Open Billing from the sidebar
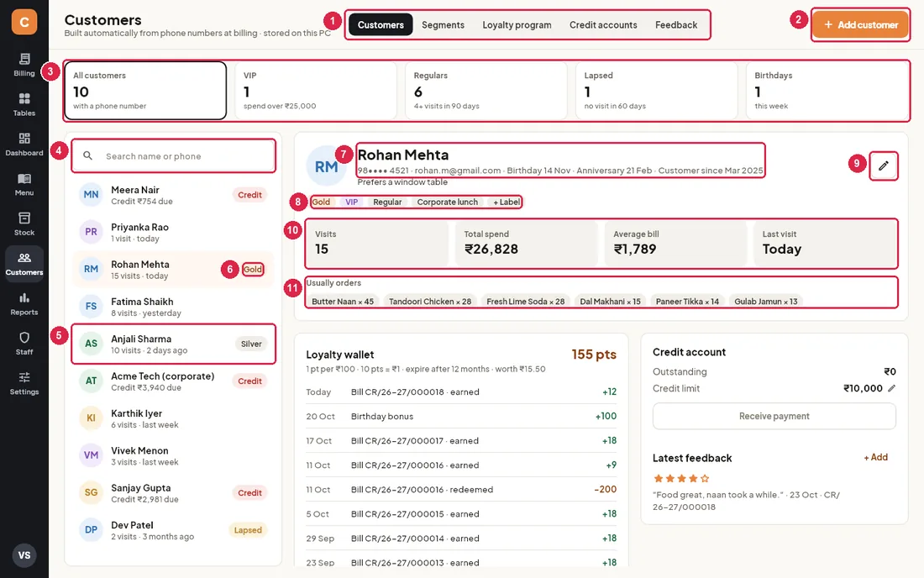Image resolution: width=924 pixels, height=578 pixels. [x=24, y=65]
